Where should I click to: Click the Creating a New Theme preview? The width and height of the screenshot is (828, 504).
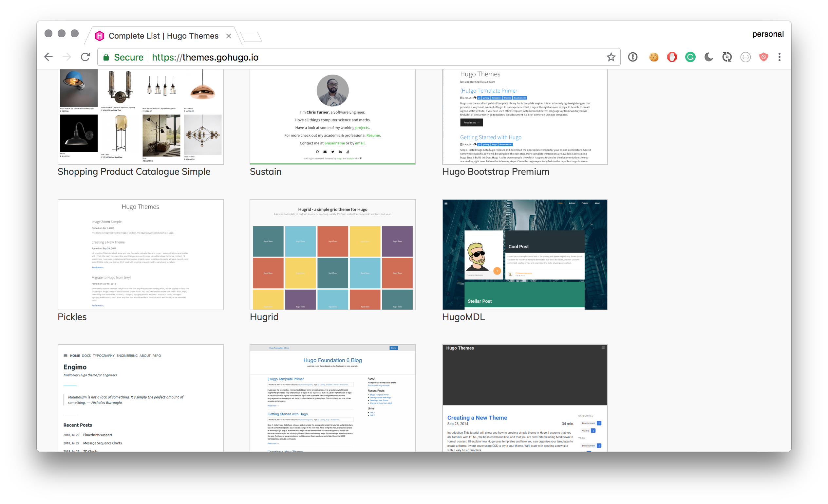tap(525, 398)
